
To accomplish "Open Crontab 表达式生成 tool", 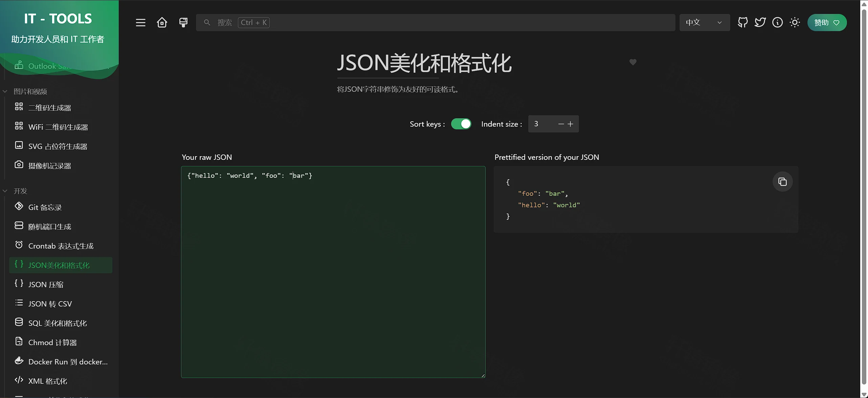I will [x=61, y=246].
